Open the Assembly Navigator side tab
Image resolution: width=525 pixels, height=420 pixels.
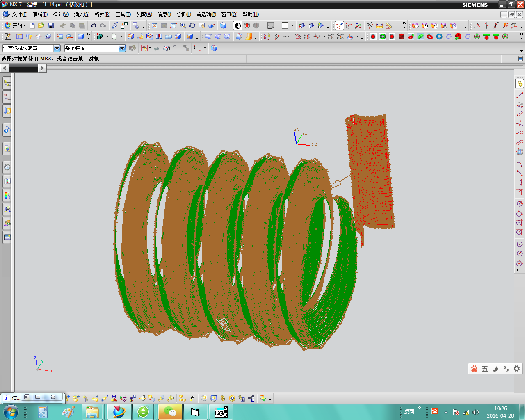pyautogui.click(x=7, y=83)
